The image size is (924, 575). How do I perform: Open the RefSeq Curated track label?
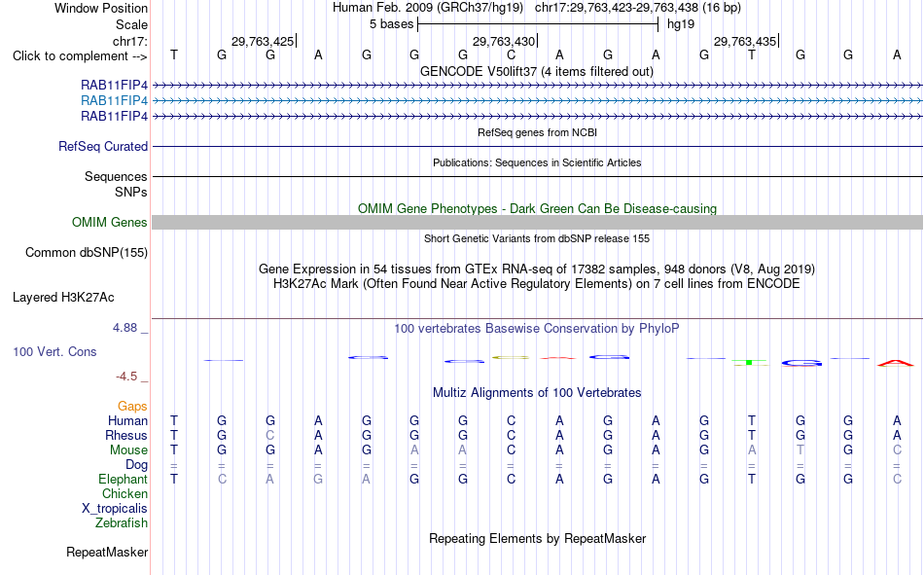(103, 146)
